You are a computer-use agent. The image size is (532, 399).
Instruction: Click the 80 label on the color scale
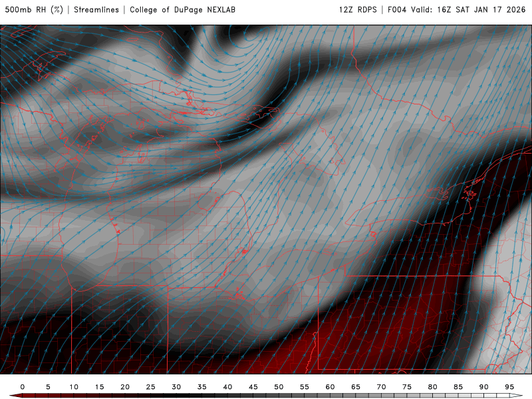coord(433,387)
